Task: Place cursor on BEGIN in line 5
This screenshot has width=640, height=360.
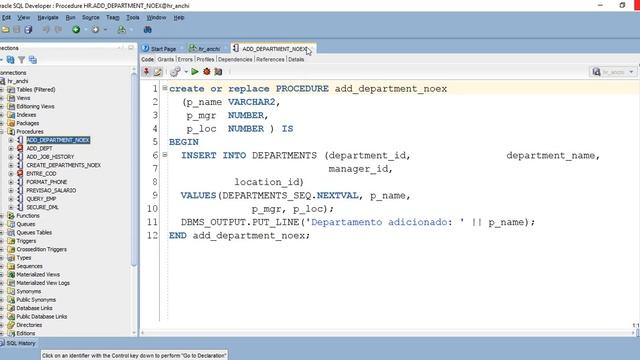Action: coord(184,142)
